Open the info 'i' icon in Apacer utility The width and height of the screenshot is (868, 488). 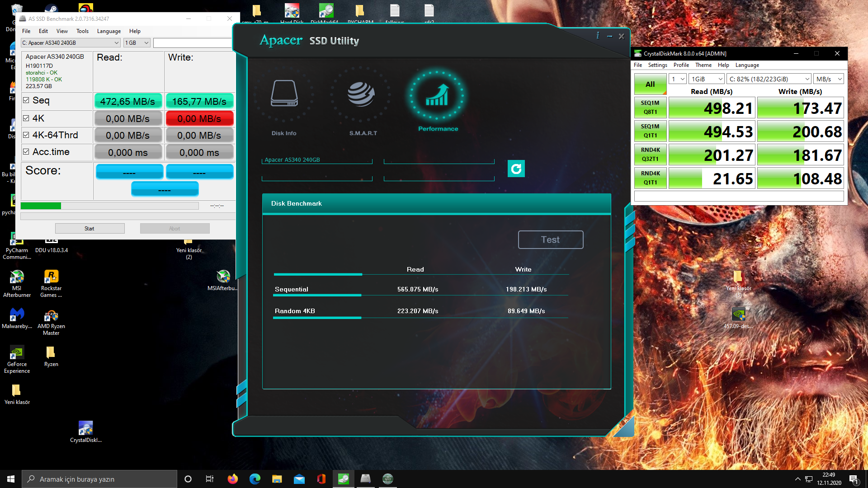pos(598,35)
